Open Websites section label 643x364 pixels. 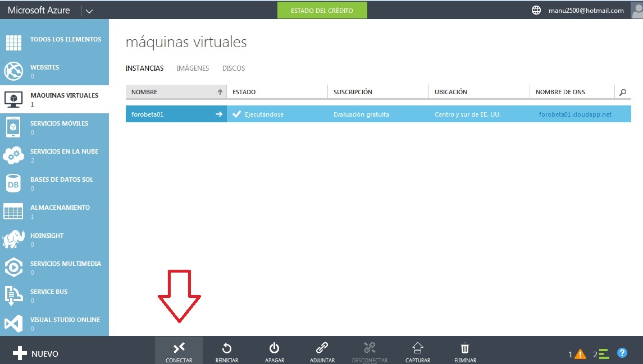[45, 67]
